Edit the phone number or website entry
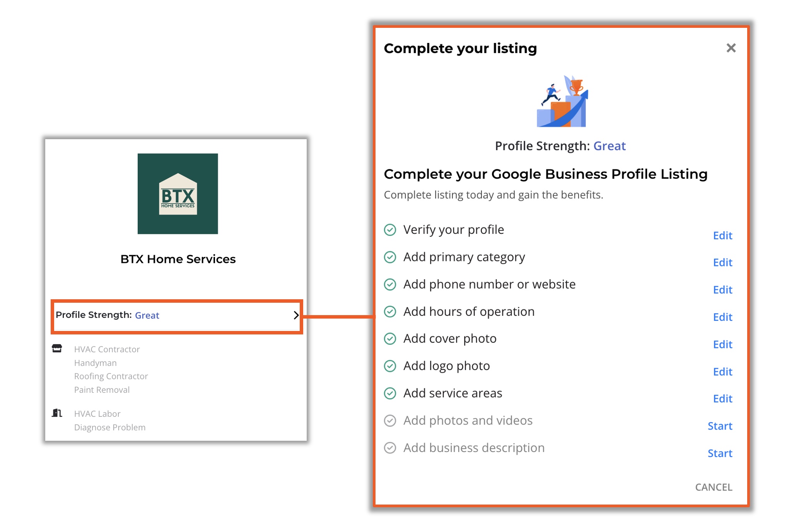Image resolution: width=799 pixels, height=532 pixels. [722, 290]
